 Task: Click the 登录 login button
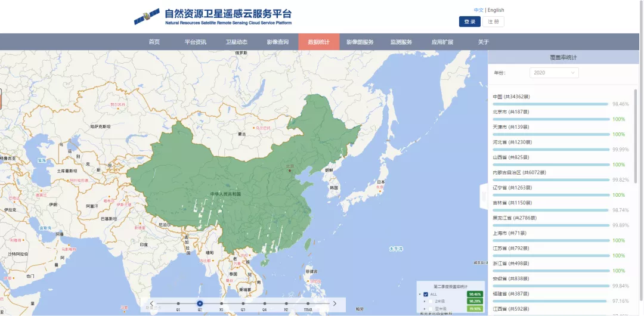coord(470,22)
